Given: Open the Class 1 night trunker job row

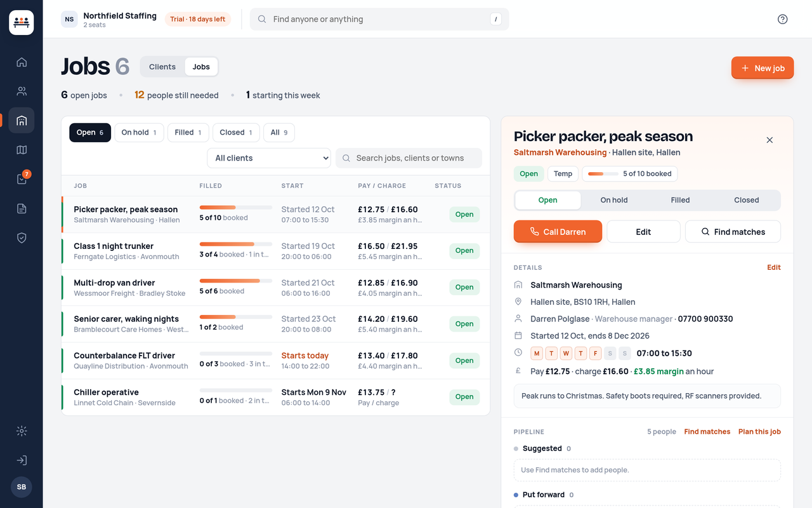Looking at the screenshot, I should [275, 251].
